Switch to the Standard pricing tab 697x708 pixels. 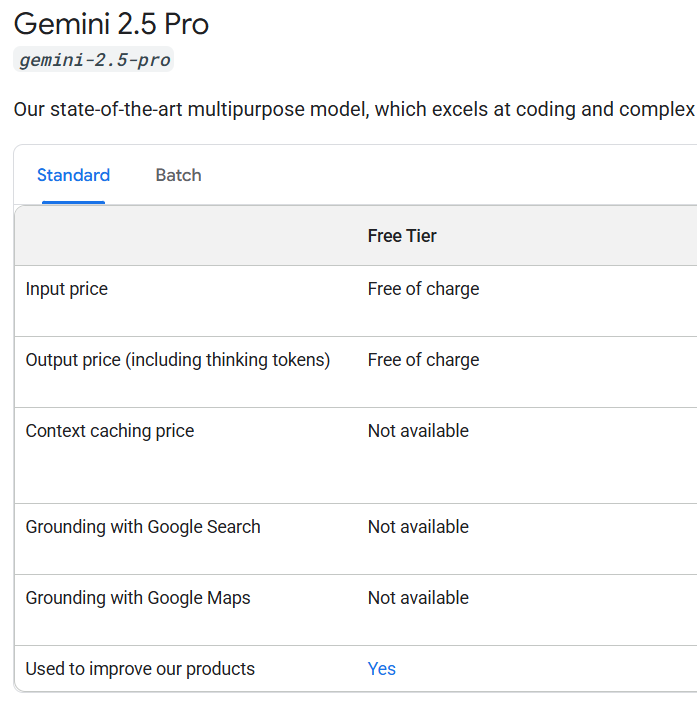tap(73, 176)
